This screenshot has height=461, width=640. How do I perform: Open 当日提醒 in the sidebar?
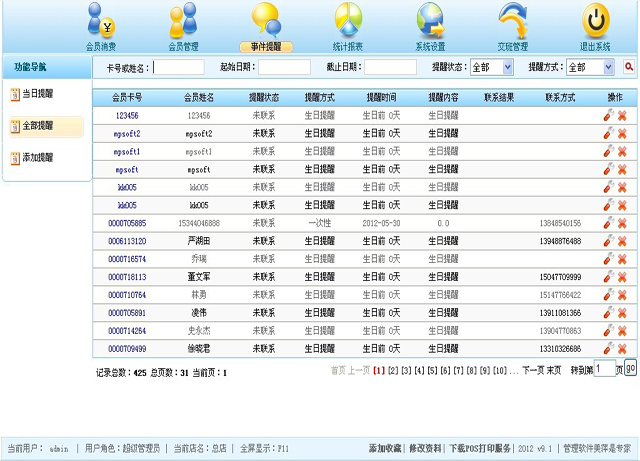38,94
